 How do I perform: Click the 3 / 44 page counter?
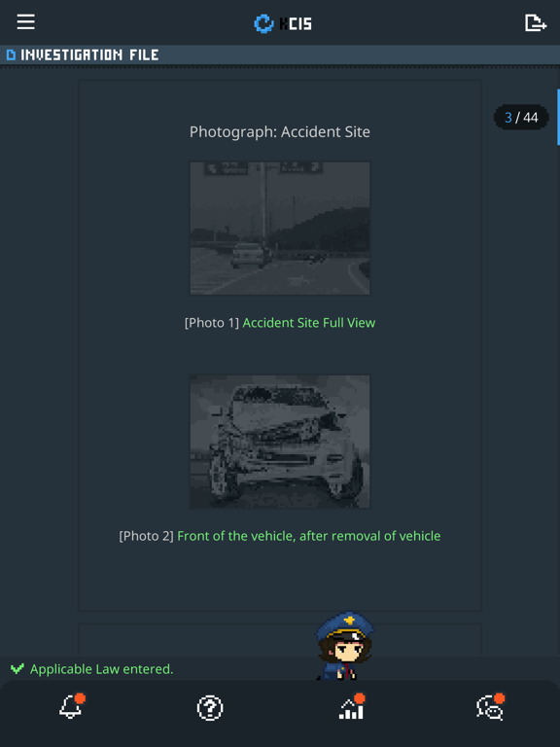[521, 117]
